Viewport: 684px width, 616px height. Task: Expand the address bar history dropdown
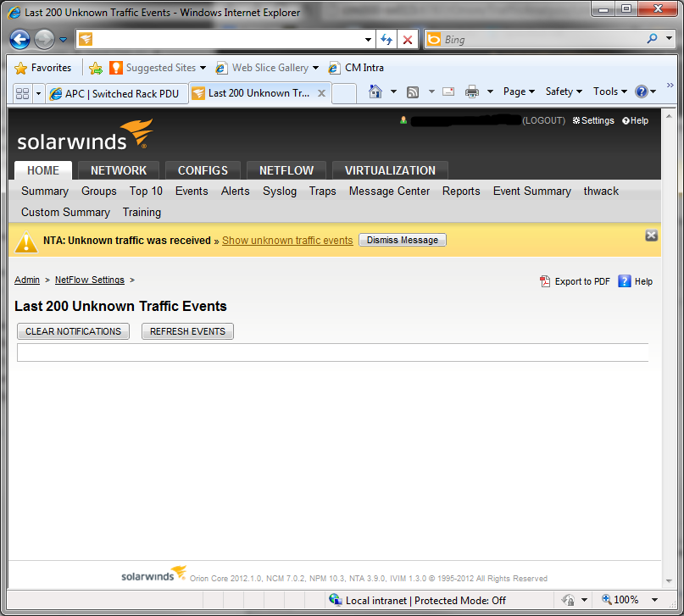[368, 40]
